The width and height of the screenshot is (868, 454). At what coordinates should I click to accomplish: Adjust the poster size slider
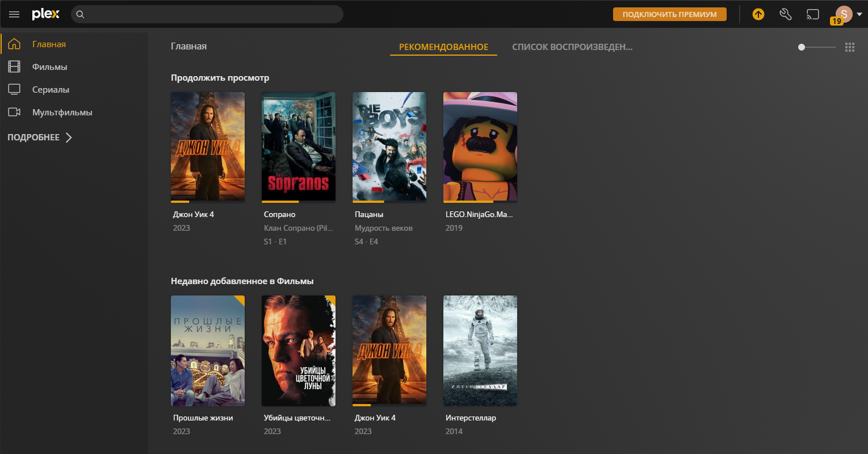click(817, 47)
